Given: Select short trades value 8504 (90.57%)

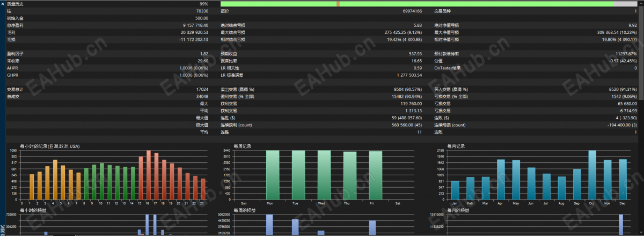Looking at the screenshot, I should 408,89.
